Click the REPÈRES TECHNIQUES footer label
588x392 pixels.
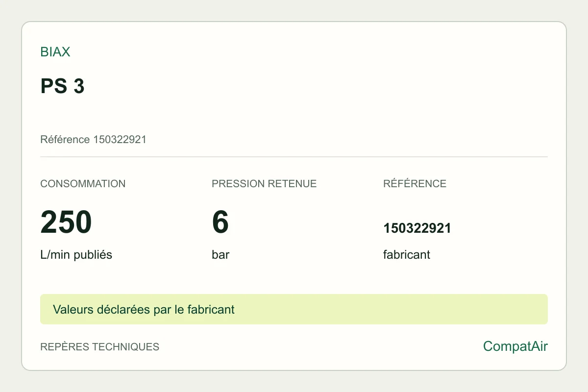99,347
